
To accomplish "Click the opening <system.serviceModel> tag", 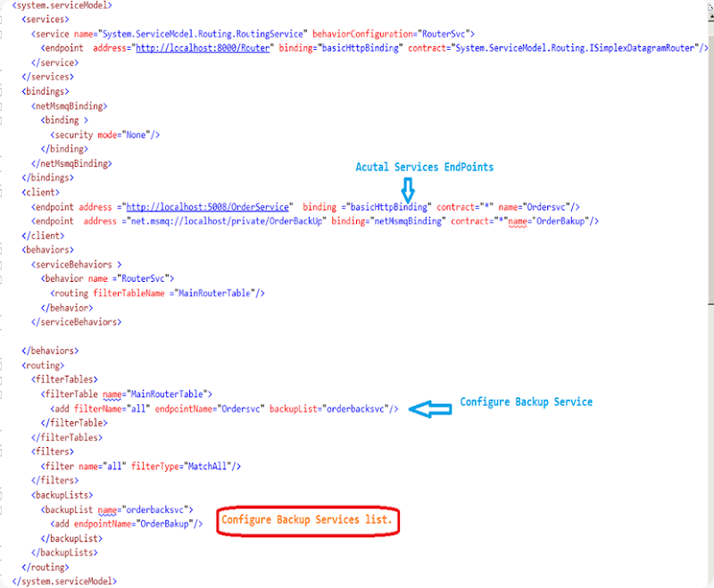I will click(x=62, y=5).
